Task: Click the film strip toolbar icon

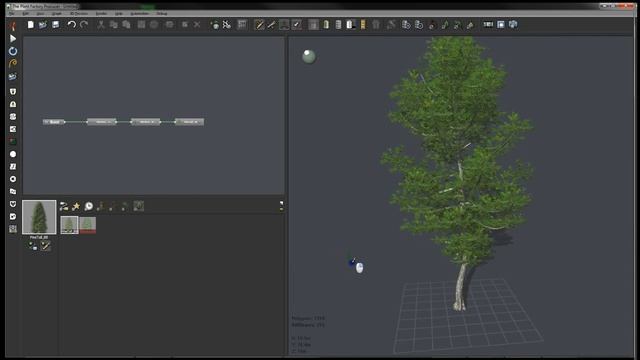Action: click(x=488, y=24)
